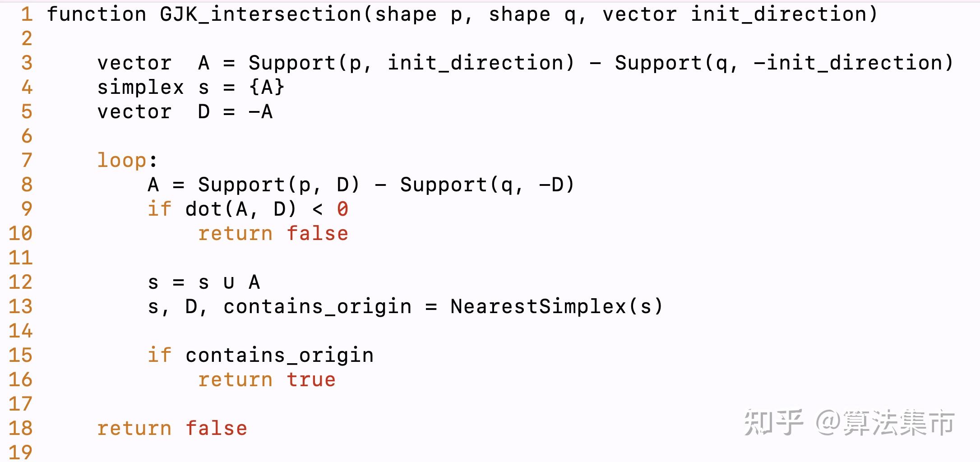Click the word simplex on line 4
The height and width of the screenshot is (462, 980).
[x=140, y=88]
